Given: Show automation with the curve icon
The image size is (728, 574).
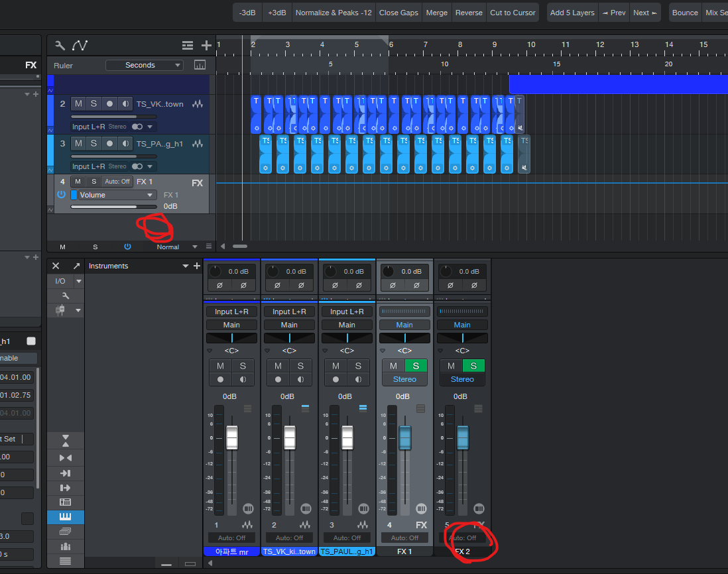Looking at the screenshot, I should pyautogui.click(x=80, y=46).
